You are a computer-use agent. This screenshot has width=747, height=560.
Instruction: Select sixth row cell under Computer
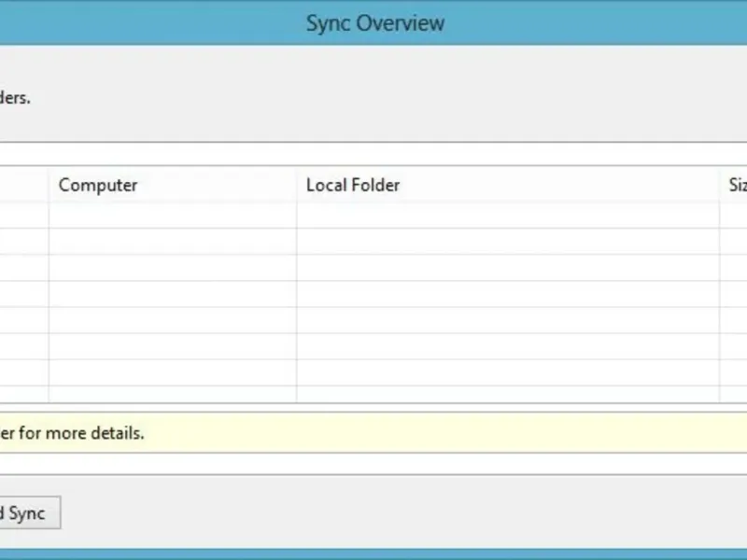(x=173, y=346)
